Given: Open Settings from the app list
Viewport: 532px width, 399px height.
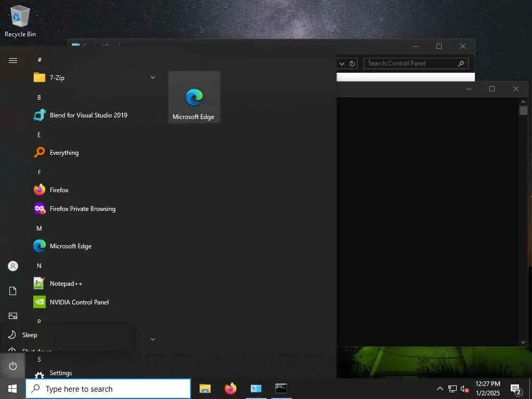Looking at the screenshot, I should pos(95,373).
